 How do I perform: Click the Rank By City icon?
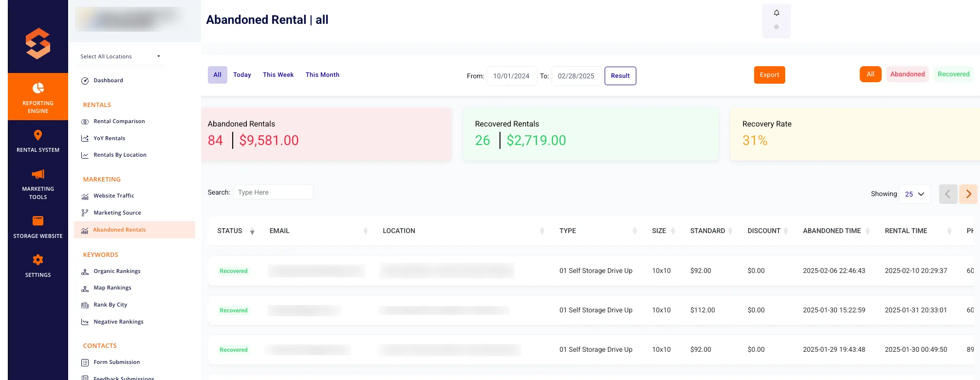click(x=85, y=305)
